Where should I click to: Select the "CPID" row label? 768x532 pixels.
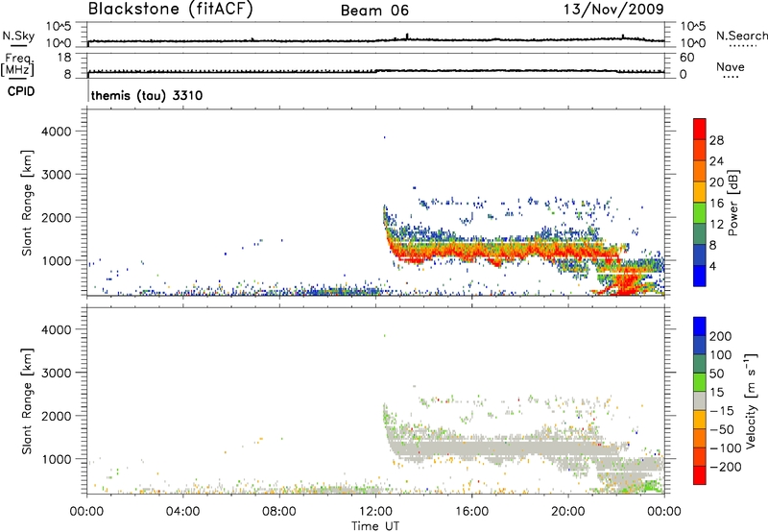[x=21, y=91]
